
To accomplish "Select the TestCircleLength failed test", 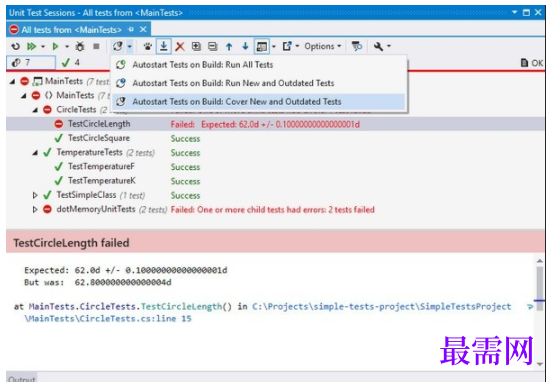I will [x=275, y=124].
